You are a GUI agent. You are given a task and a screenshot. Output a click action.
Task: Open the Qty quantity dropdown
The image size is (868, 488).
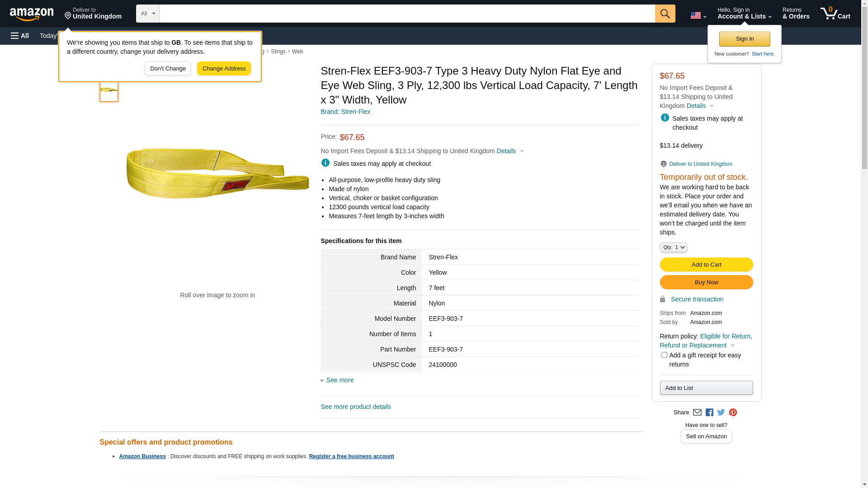coord(674,247)
